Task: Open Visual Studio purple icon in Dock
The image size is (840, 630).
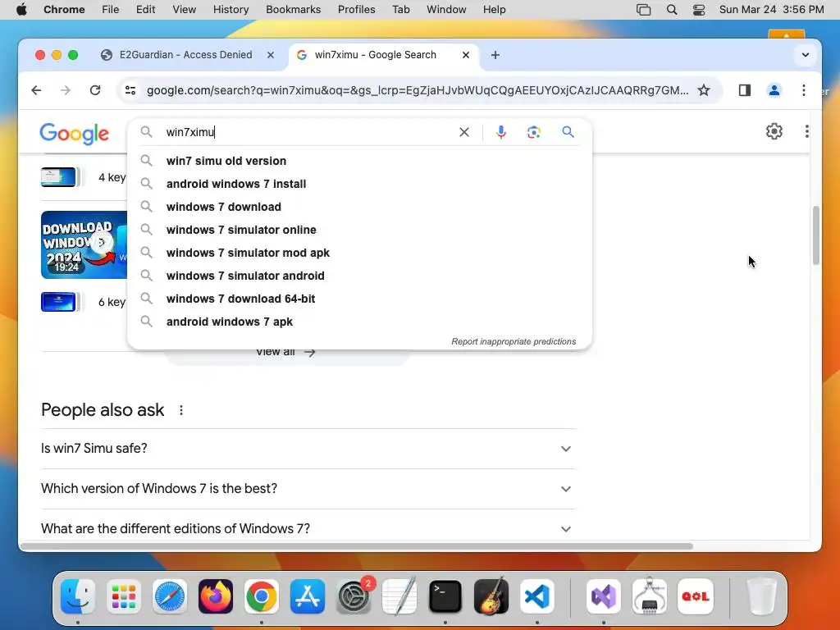Action: coord(604,596)
